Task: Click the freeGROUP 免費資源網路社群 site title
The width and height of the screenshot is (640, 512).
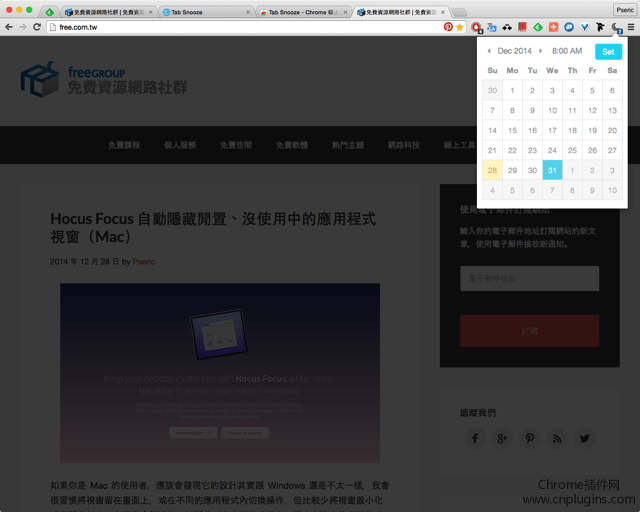Action: tap(127, 80)
